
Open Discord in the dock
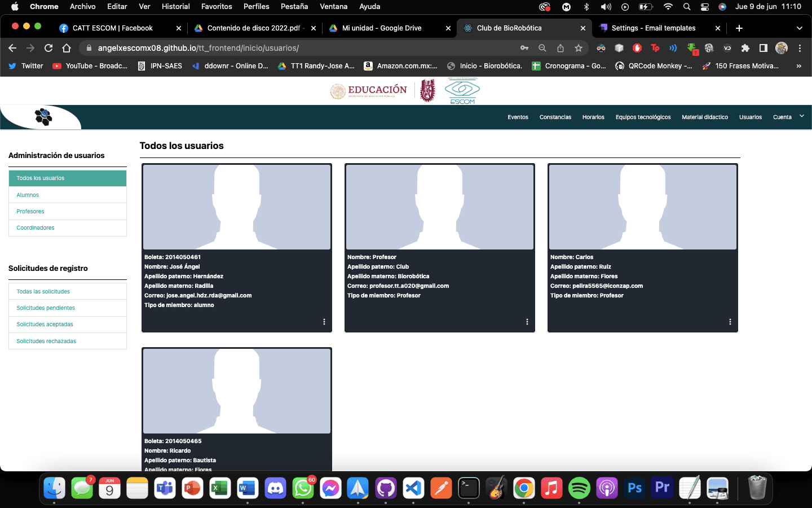tap(275, 488)
